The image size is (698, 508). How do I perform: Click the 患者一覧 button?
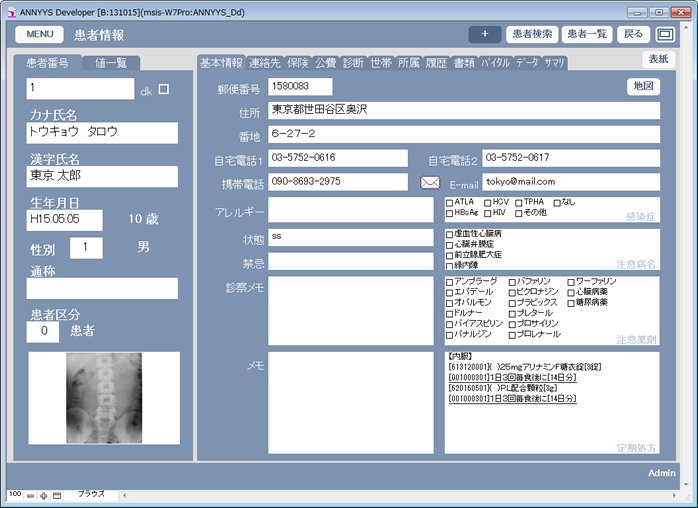(587, 34)
